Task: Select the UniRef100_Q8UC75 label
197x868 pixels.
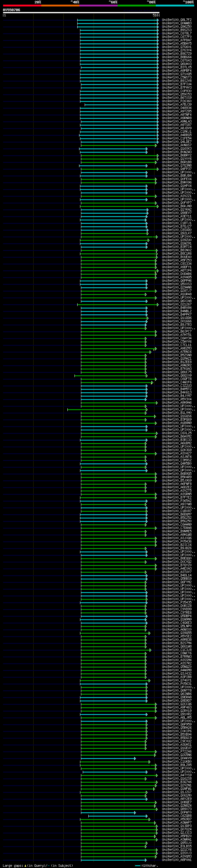Action: click(177, 372)
